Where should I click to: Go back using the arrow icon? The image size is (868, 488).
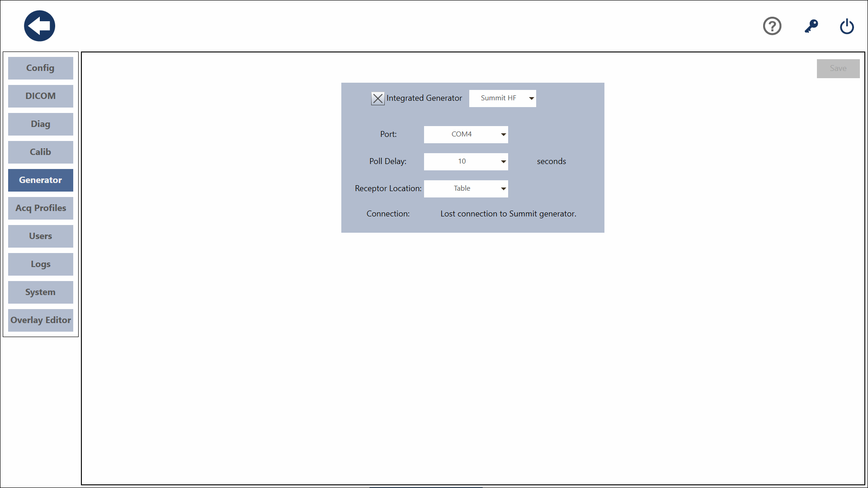[40, 26]
